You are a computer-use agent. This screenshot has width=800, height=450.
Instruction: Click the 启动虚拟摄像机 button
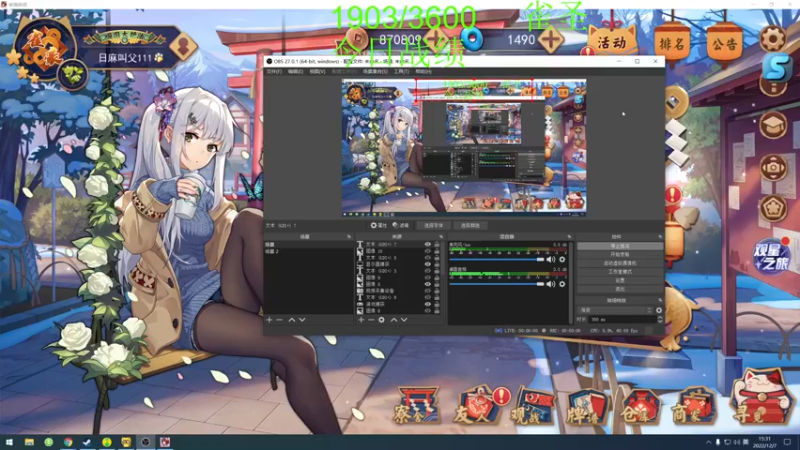click(x=619, y=263)
